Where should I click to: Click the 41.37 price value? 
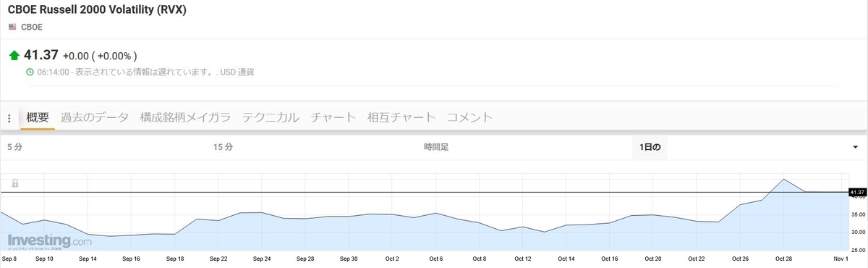[x=41, y=56]
